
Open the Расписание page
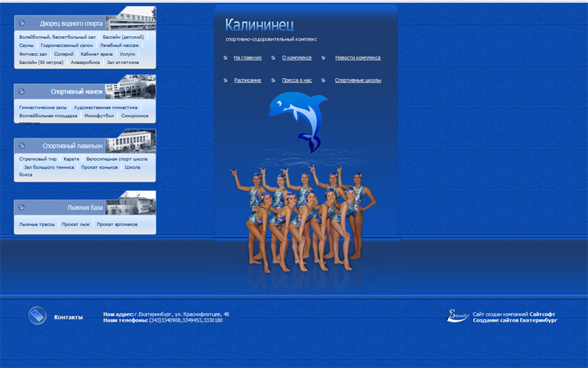click(248, 80)
